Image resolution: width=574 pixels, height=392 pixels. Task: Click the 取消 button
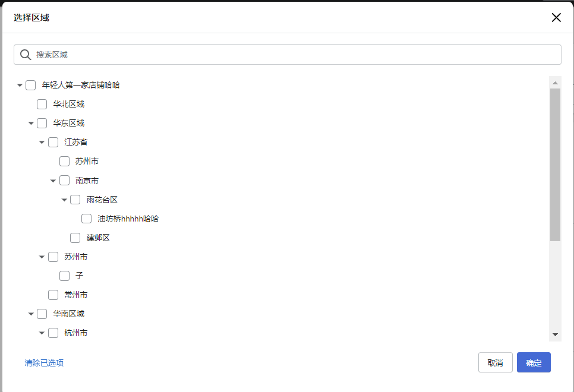496,362
